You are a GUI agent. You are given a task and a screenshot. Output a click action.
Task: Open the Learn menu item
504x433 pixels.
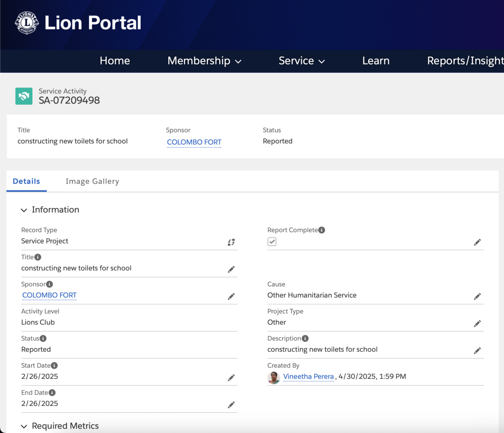coord(376,61)
